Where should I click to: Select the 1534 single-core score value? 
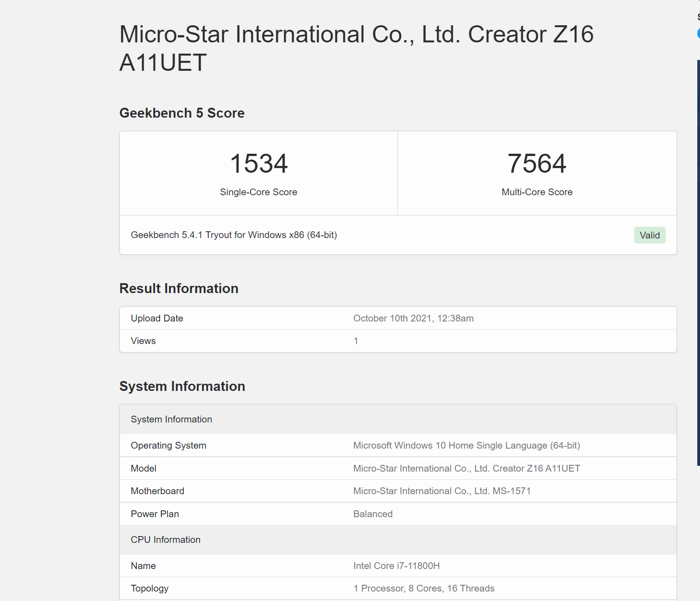(x=259, y=163)
